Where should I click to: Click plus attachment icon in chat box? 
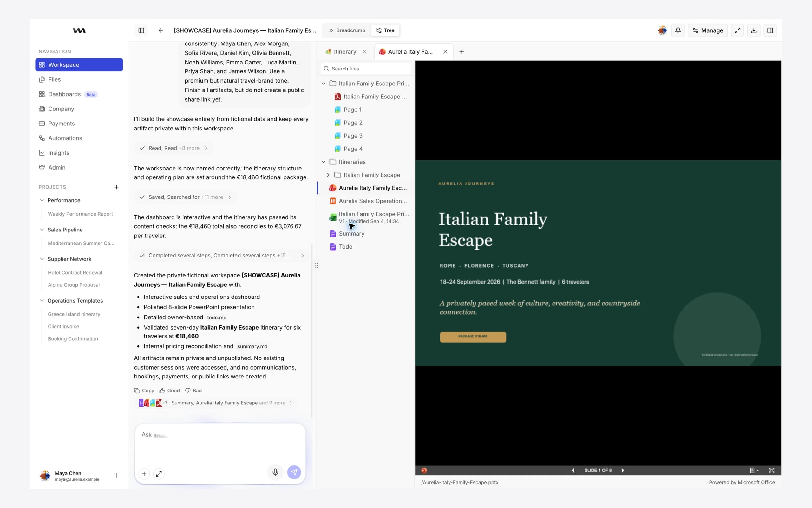144,474
